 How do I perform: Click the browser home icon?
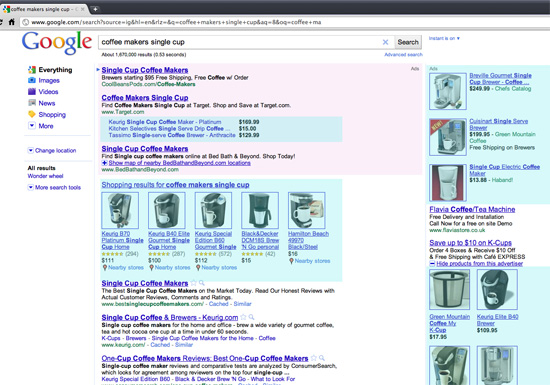coord(12,22)
